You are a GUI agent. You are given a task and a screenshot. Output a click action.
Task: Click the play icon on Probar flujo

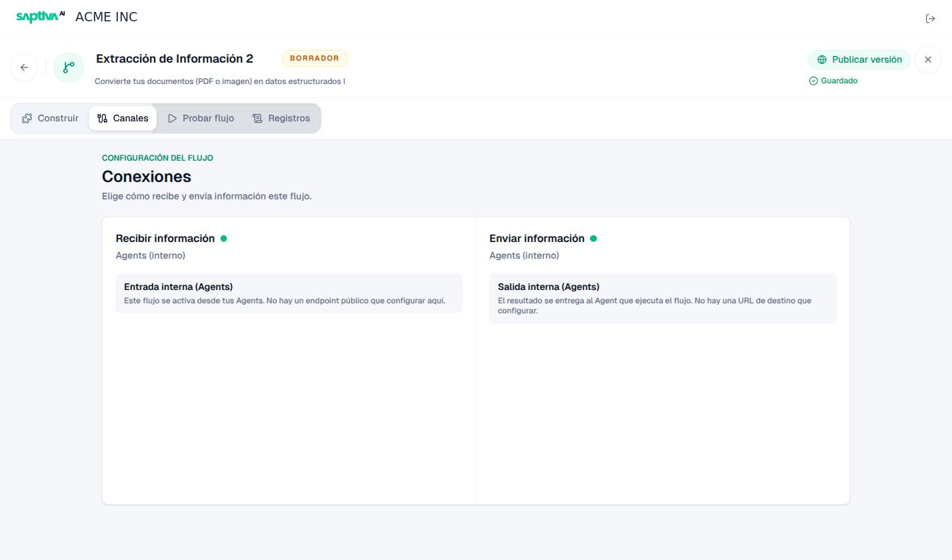point(172,118)
